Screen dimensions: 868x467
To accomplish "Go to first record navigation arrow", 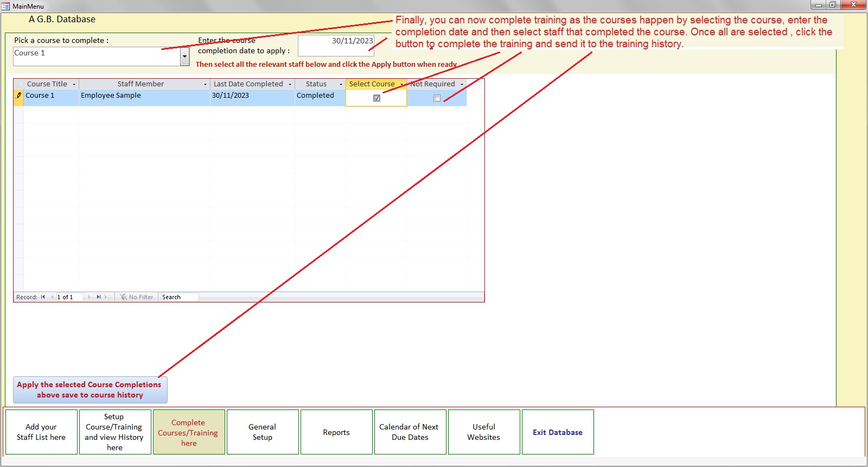I will (43, 297).
